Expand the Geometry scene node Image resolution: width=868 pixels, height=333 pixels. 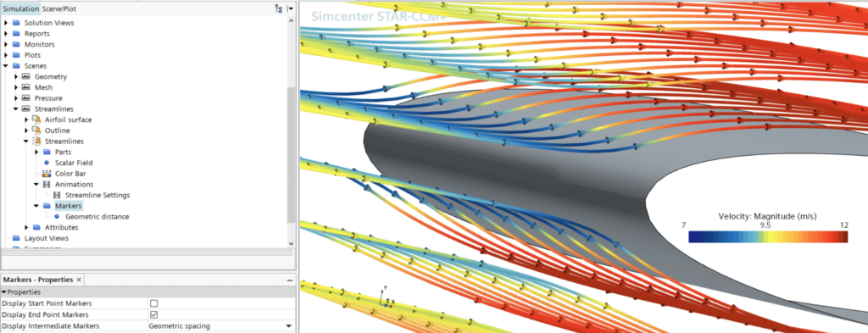(x=16, y=77)
